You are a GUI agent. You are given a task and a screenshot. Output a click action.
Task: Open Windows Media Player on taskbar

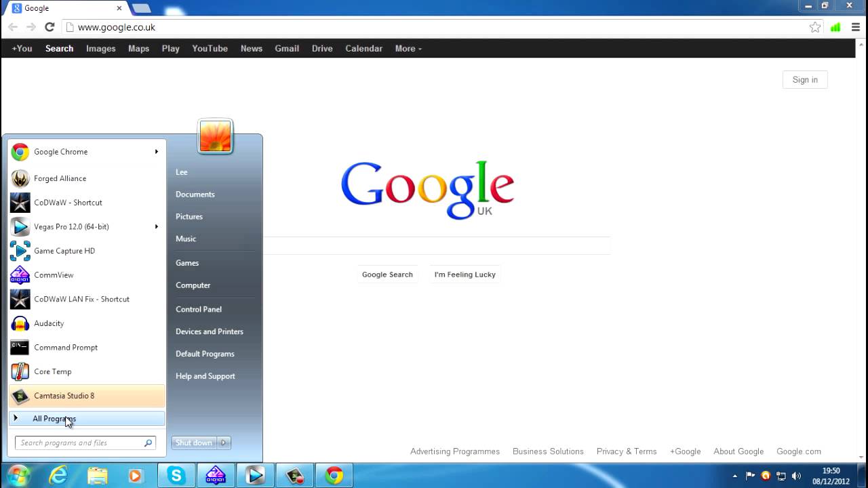click(x=135, y=476)
